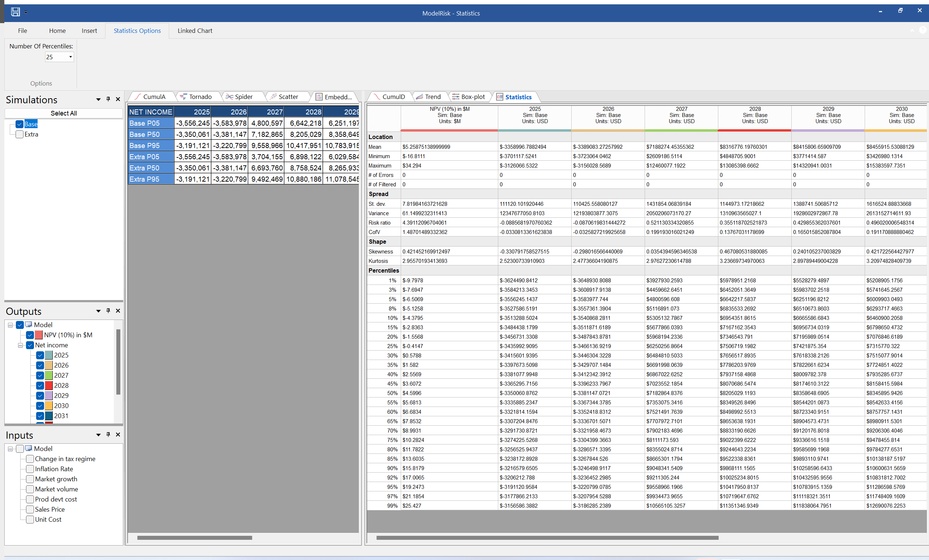Expand the Model node under Inputs
This screenshot has height=560, width=929.
(10, 448)
